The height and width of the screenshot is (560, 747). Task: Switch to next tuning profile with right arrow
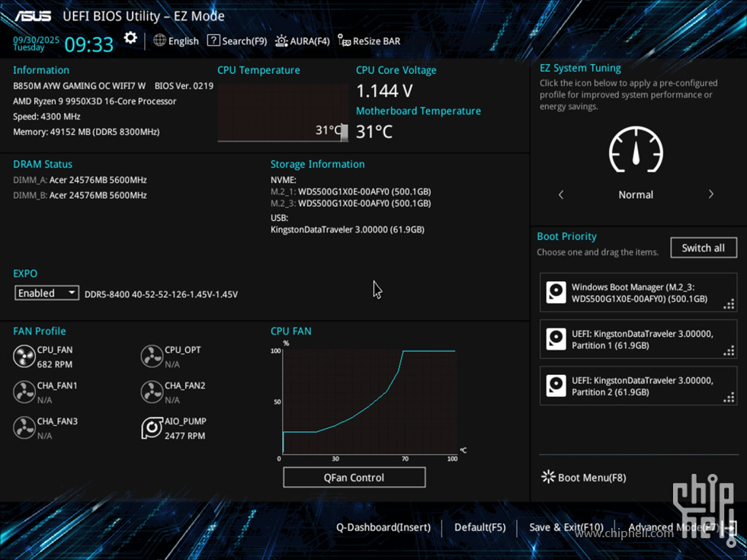point(710,195)
